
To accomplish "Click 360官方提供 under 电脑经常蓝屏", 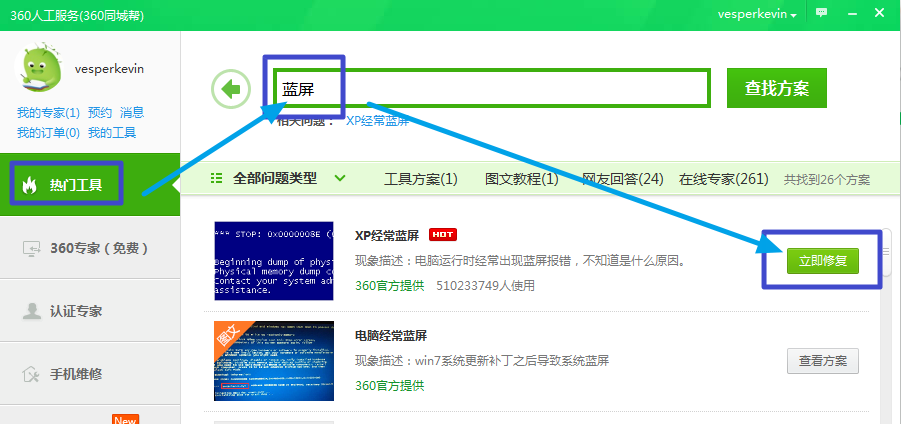I will (390, 385).
